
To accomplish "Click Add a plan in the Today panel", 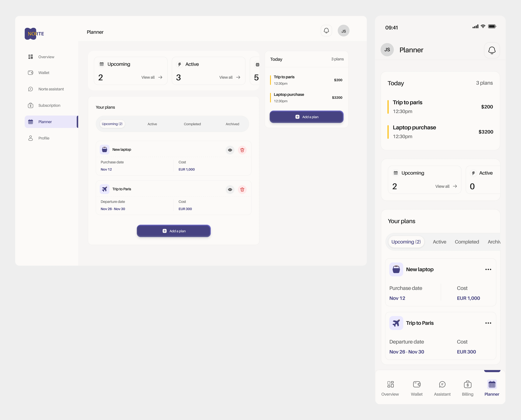I will [306, 117].
